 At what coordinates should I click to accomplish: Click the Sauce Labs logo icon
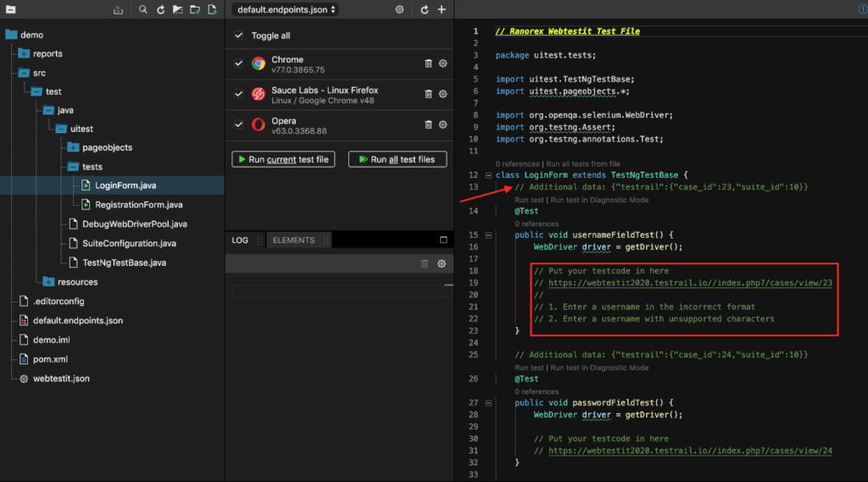(x=258, y=94)
